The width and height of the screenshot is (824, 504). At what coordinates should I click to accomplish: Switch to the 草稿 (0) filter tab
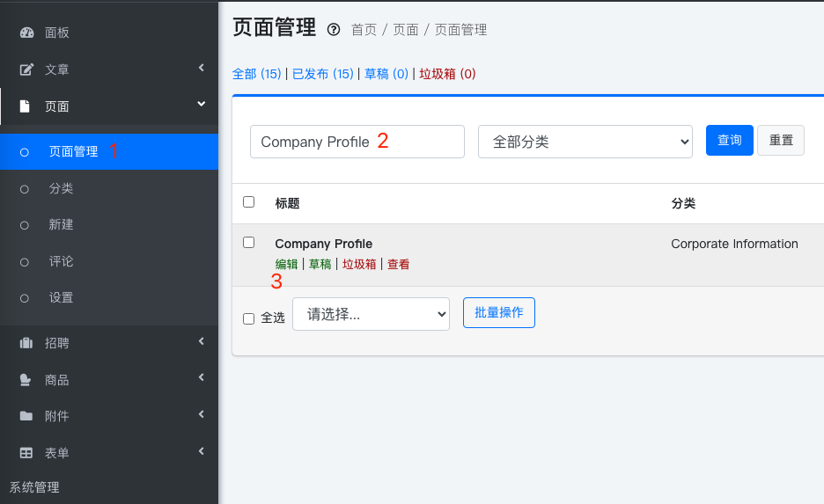pos(386,74)
